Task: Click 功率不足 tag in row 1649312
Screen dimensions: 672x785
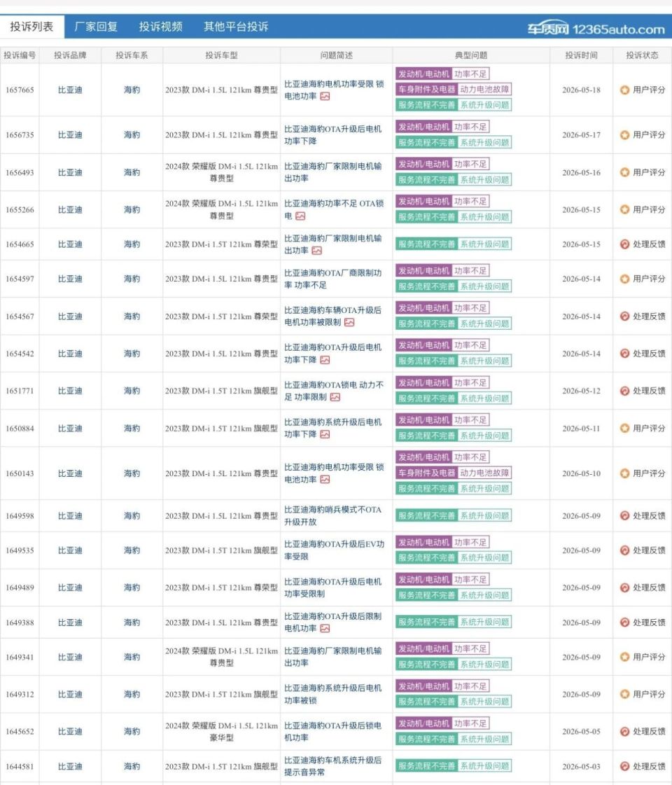Action: (x=470, y=686)
